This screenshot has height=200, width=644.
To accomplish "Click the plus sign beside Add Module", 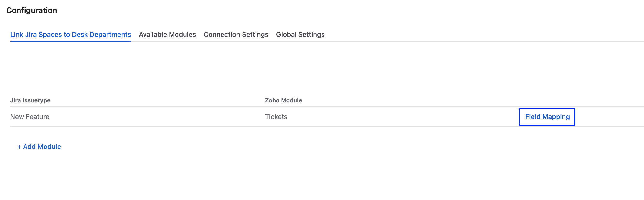I will click(x=19, y=147).
